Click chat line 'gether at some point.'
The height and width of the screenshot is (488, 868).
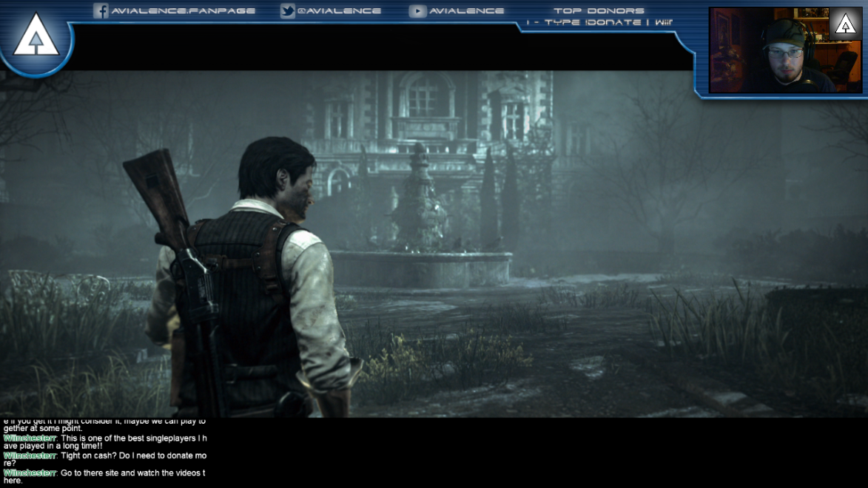coord(43,428)
